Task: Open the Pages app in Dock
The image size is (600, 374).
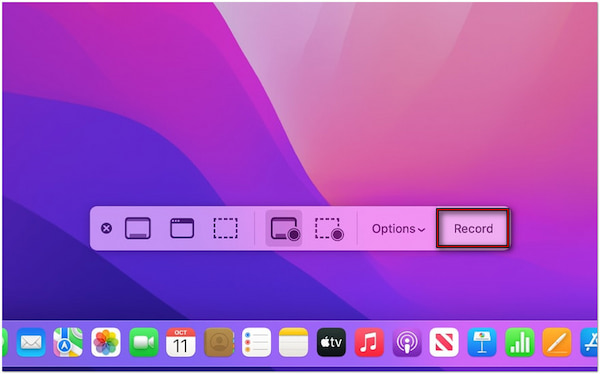Action: pos(557,342)
